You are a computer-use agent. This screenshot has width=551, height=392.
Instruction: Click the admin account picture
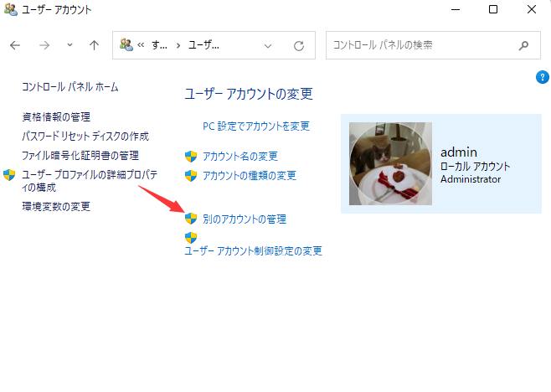point(390,163)
